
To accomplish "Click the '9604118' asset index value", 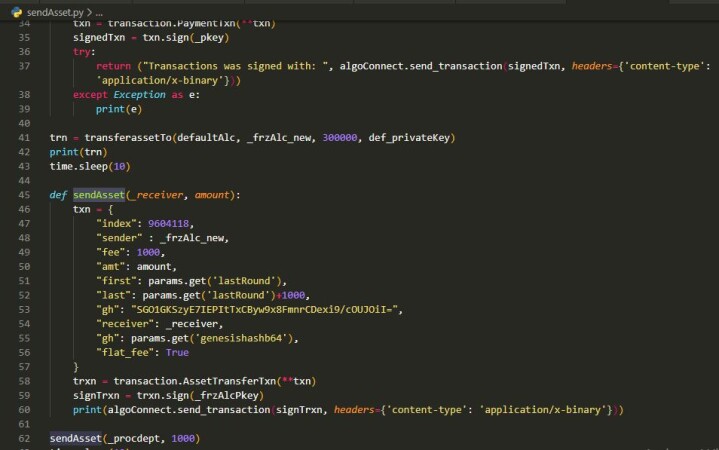I will (168, 223).
